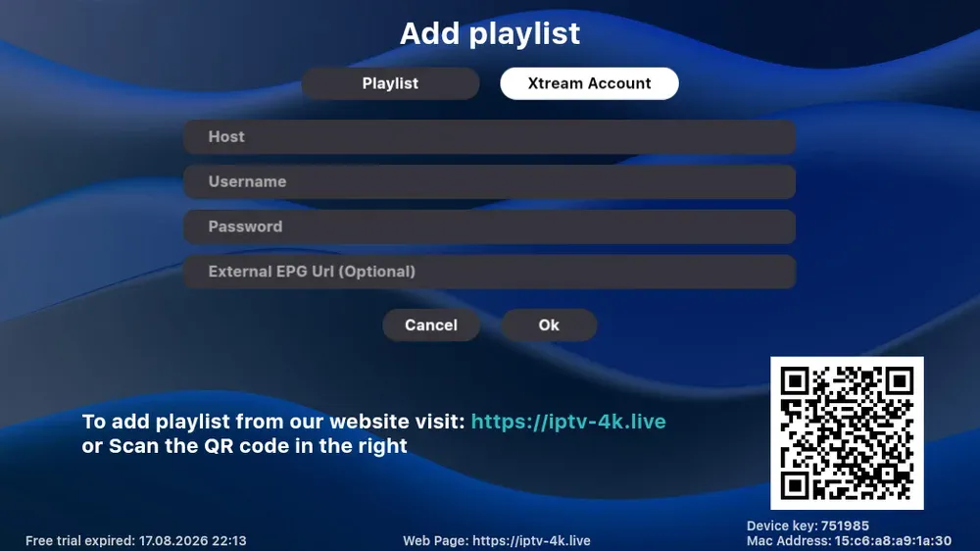980x551 pixels.
Task: Click the Free trial expired date text
Action: pos(135,540)
